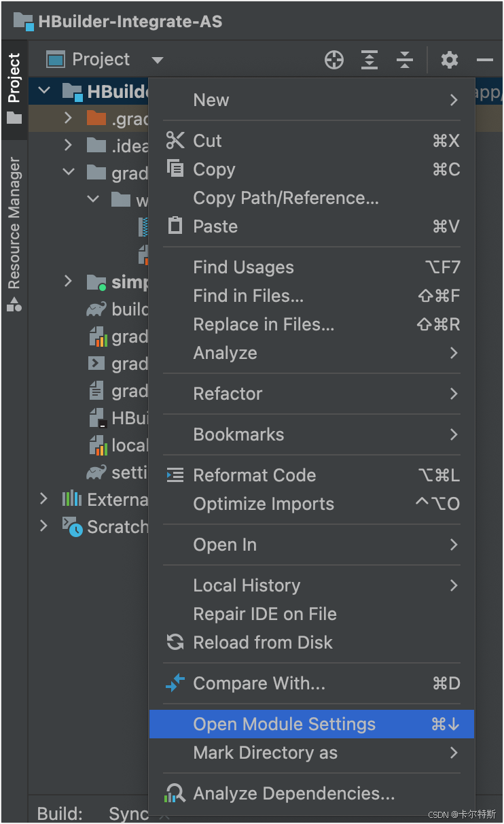Expand the .grad folder chevron
This screenshot has width=504, height=824.
[x=67, y=118]
